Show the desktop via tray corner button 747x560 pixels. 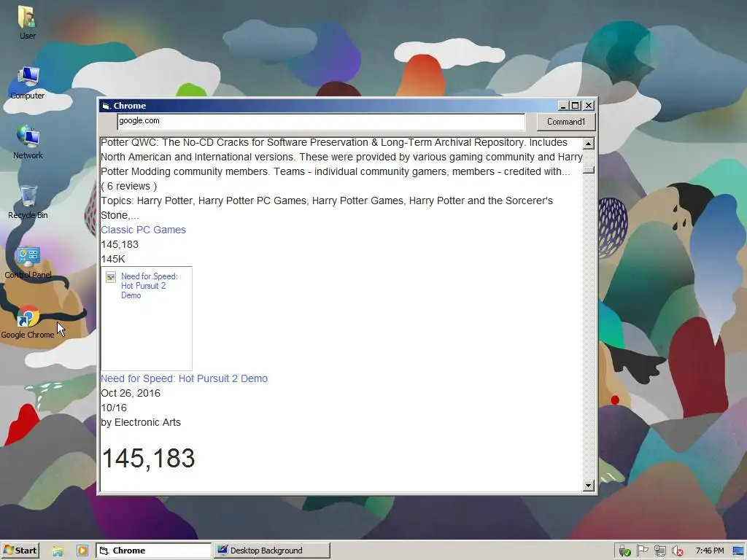tap(739, 551)
